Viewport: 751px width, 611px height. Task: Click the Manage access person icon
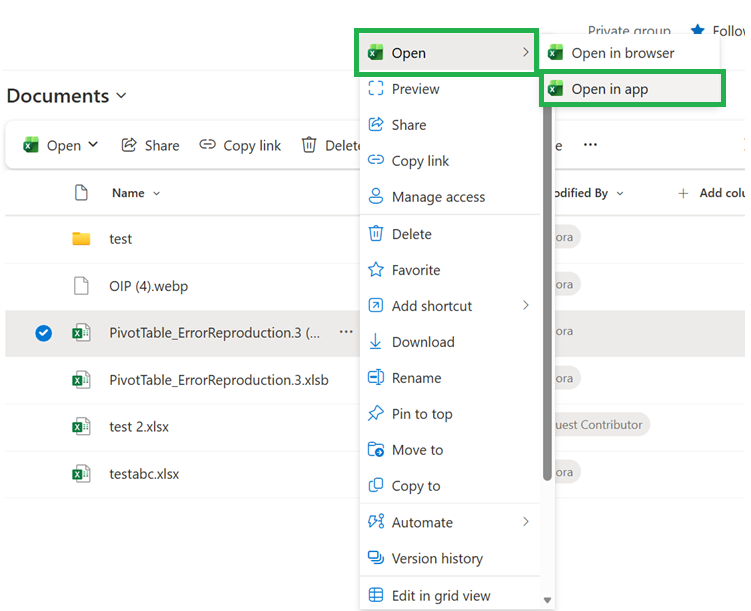(376, 196)
